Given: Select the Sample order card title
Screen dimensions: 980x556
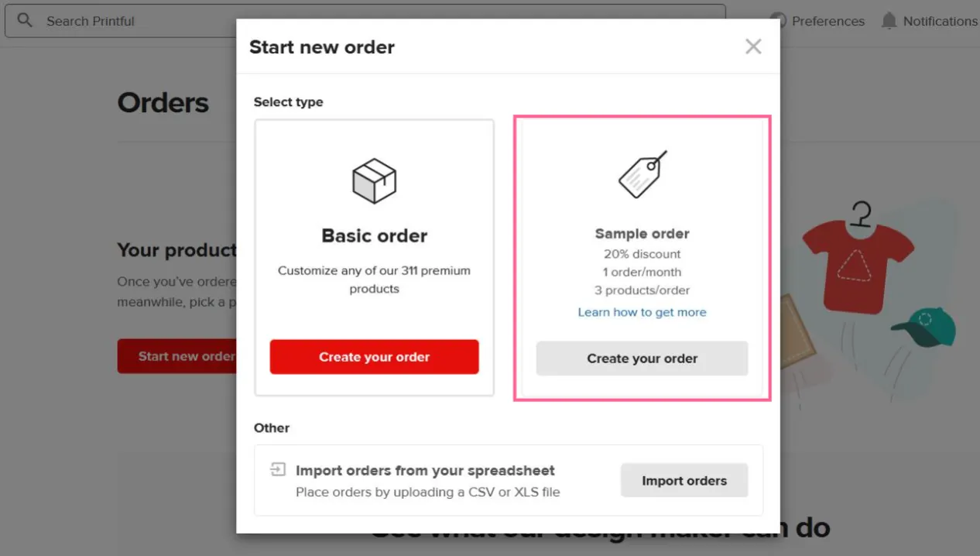Looking at the screenshot, I should tap(642, 234).
